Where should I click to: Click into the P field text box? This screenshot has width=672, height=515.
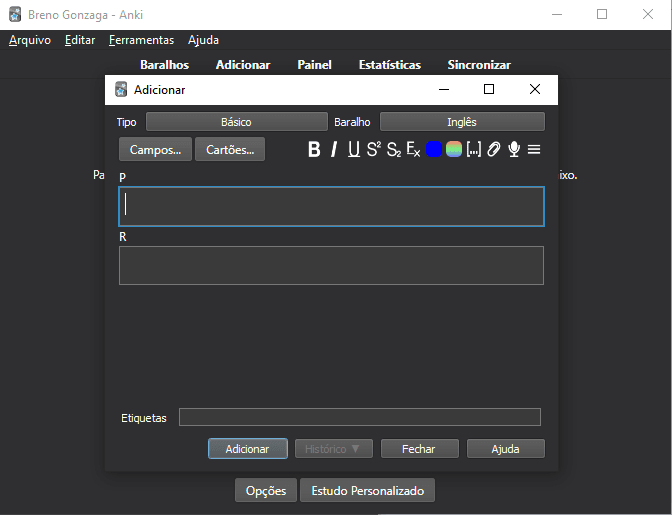click(331, 207)
